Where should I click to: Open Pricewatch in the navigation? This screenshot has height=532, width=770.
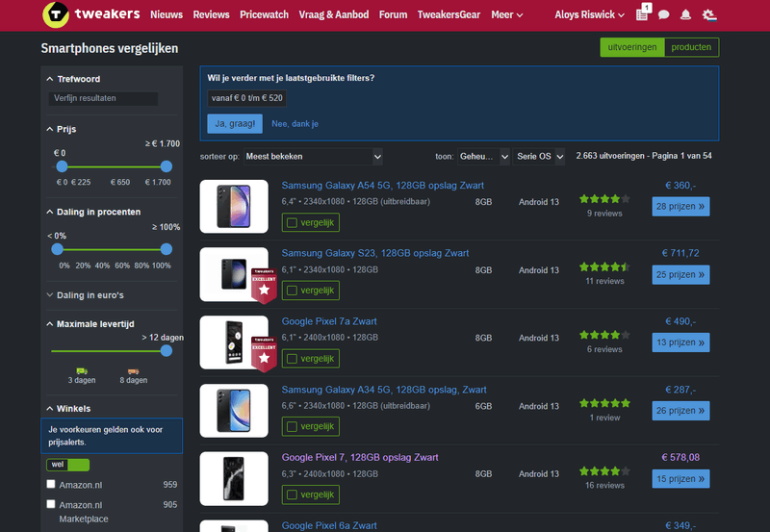[264, 14]
